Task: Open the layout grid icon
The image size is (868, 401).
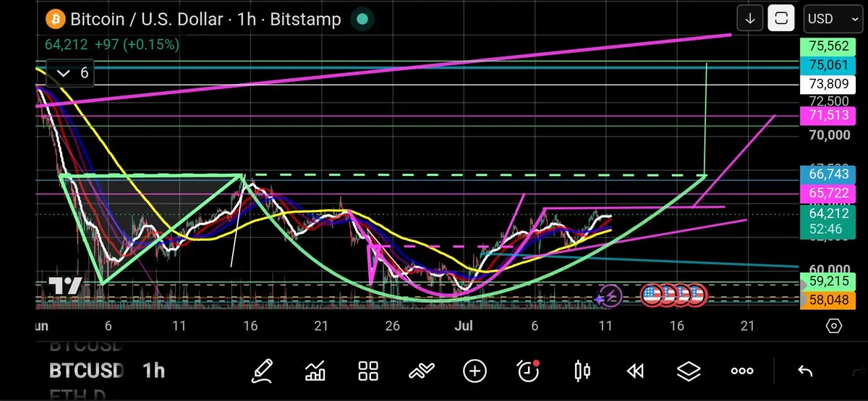Action: [369, 371]
